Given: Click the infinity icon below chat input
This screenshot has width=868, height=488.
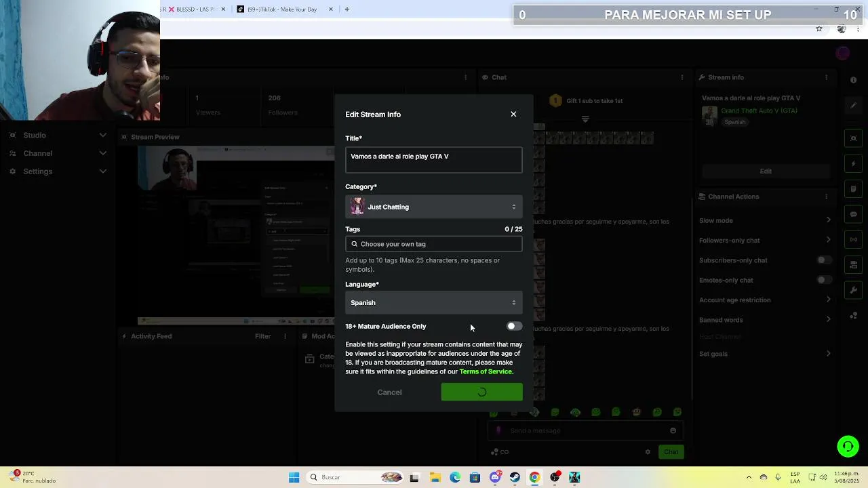Looking at the screenshot, I should (505, 452).
